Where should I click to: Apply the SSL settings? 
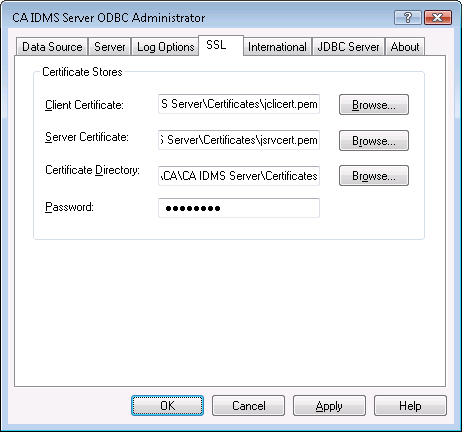[329, 406]
